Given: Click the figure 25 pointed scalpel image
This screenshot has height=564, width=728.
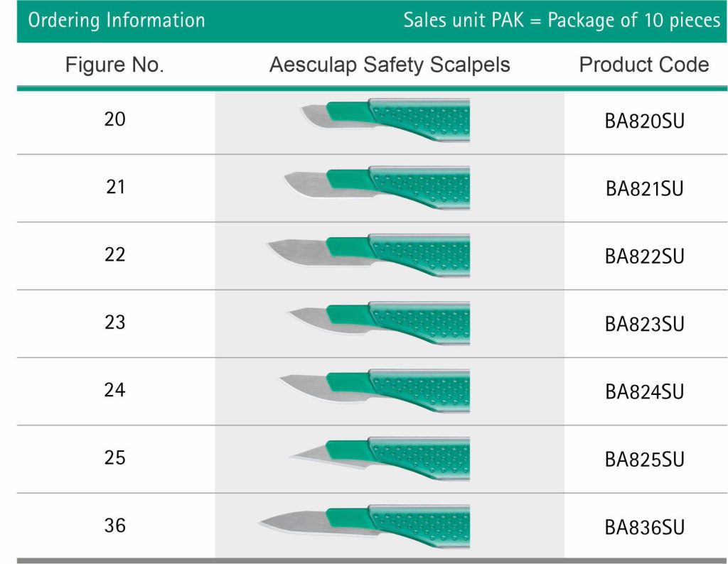Looking at the screenshot, I should point(378,459).
